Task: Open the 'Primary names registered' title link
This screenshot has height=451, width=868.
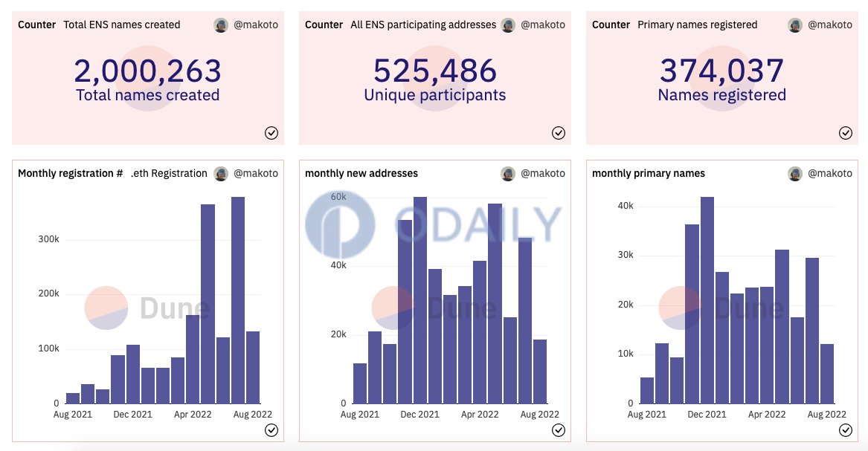Action: pos(697,25)
